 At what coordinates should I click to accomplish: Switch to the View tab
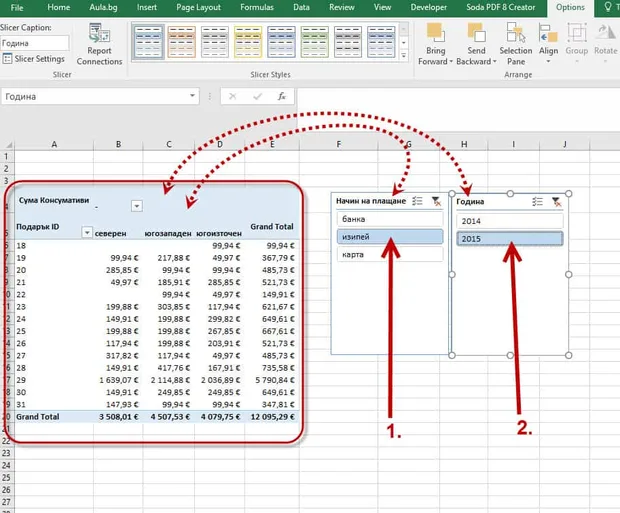(382, 8)
